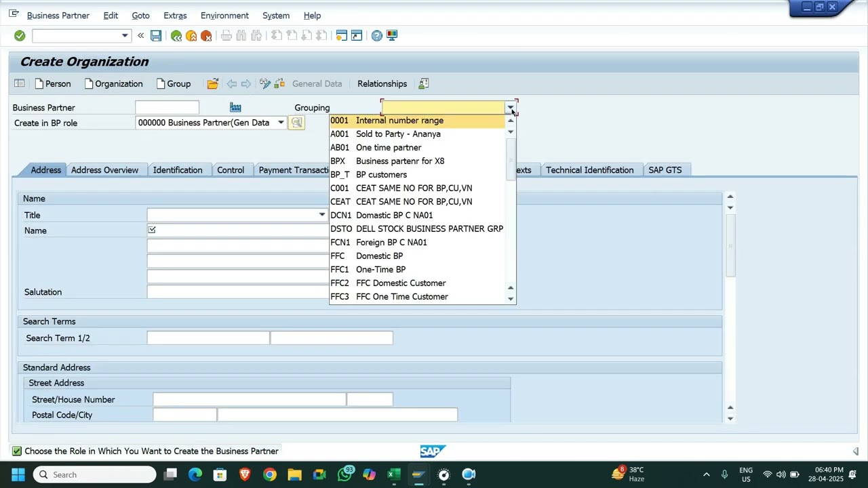Collapse the command field with the double chevron

[x=140, y=36]
